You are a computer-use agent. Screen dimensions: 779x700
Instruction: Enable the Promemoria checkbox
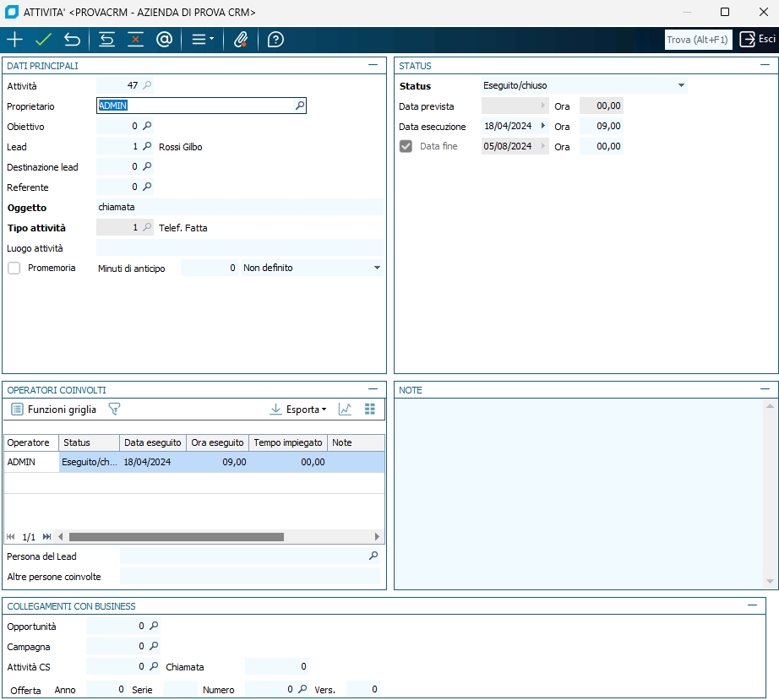coord(14,268)
